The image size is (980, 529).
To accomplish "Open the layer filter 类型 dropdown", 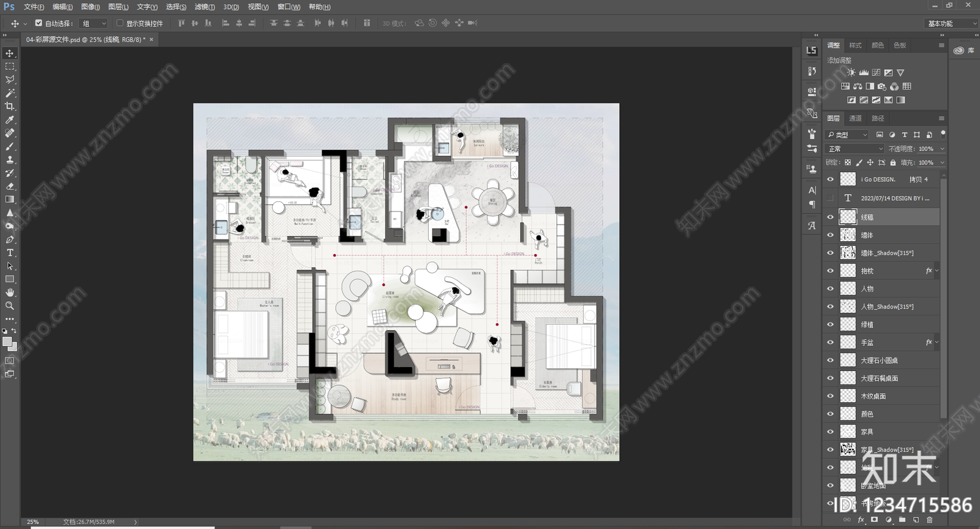I will (847, 135).
